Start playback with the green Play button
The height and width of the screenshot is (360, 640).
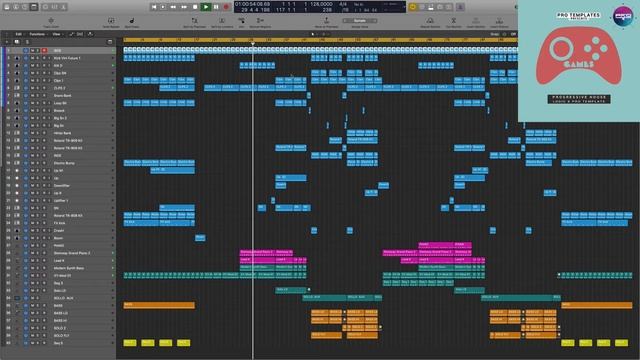tap(206, 7)
